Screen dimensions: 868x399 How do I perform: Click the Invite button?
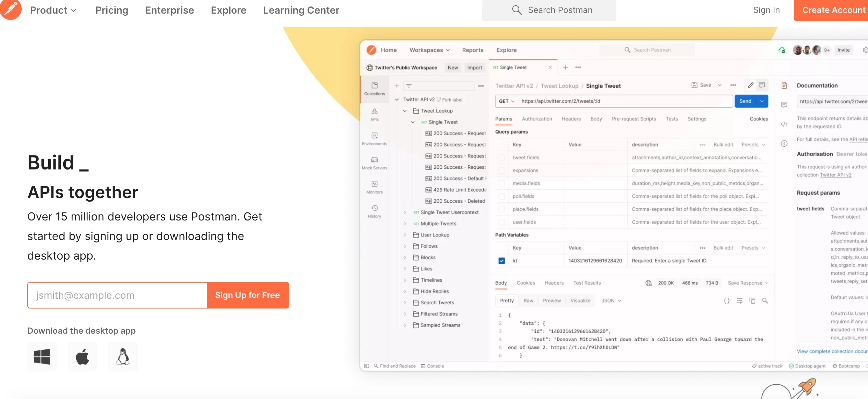coord(844,50)
